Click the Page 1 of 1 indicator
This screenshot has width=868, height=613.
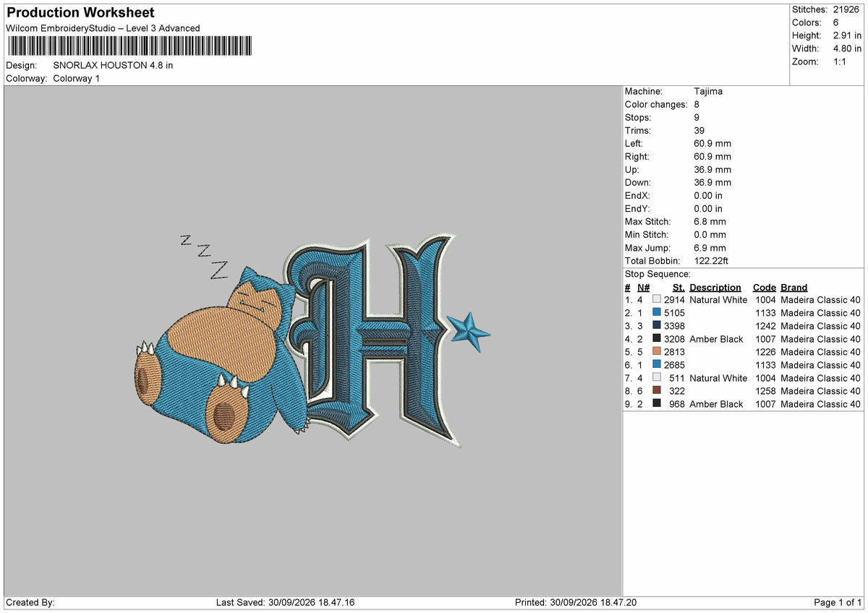pyautogui.click(x=838, y=603)
